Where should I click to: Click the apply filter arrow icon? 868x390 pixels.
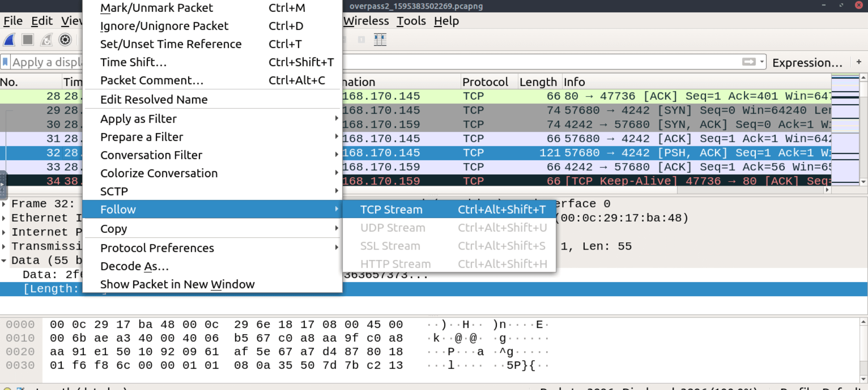pos(748,62)
